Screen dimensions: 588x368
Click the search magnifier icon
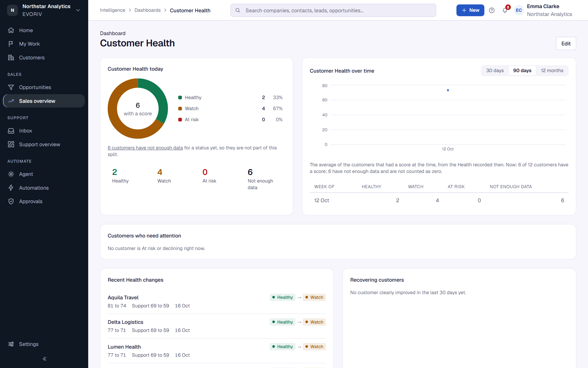[238, 10]
